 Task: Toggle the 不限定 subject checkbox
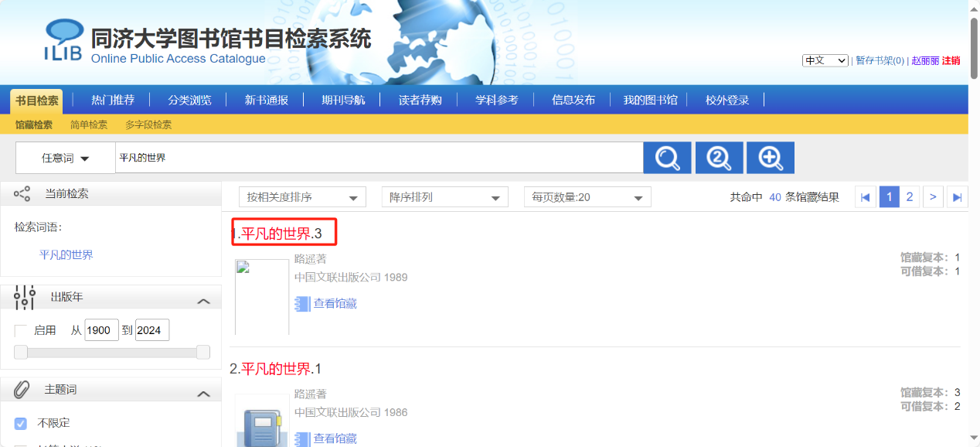(21, 423)
